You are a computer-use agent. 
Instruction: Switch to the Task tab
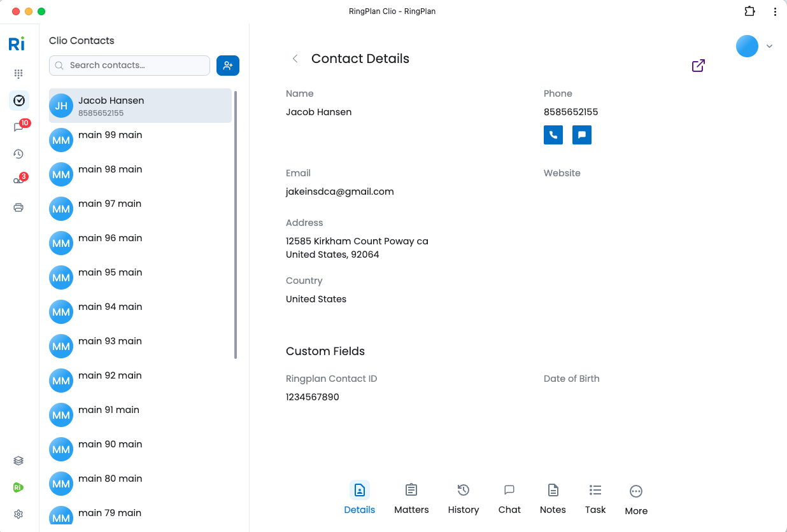coord(595,498)
